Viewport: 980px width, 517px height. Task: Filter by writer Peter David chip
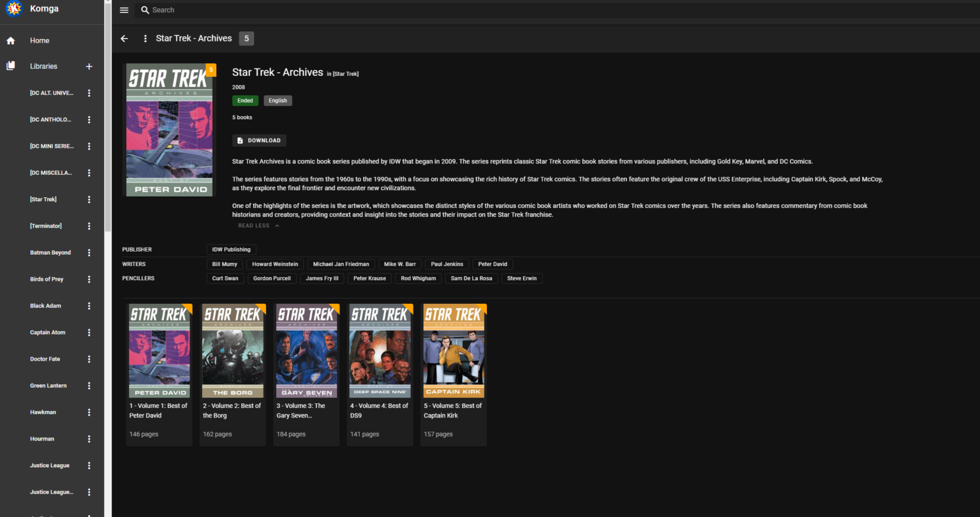[x=493, y=264]
